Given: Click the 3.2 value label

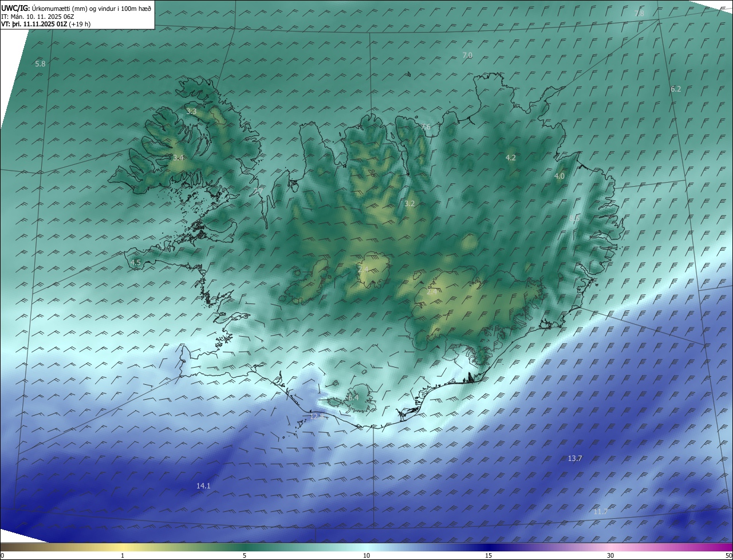Looking at the screenshot, I should [x=409, y=204].
